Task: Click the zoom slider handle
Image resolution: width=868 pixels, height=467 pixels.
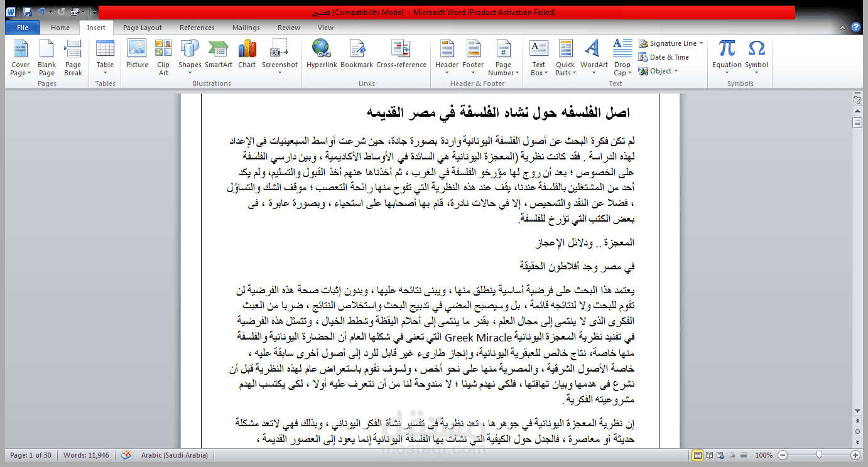Action: pyautogui.click(x=819, y=455)
